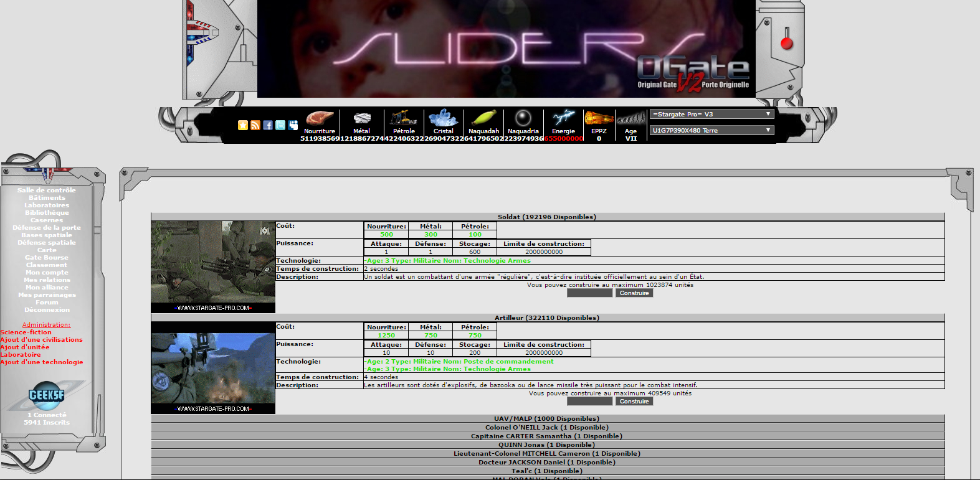Open Carte menu item

click(47, 250)
